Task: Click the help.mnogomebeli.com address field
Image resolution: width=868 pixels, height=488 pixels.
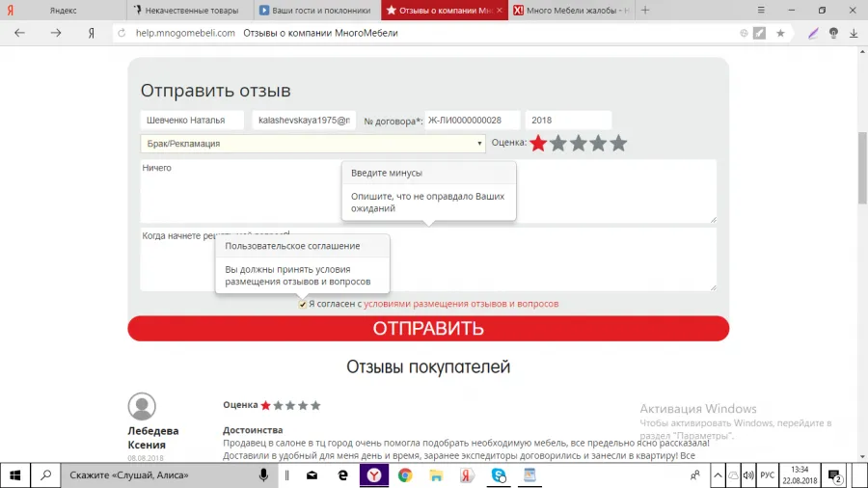Action: coord(185,33)
